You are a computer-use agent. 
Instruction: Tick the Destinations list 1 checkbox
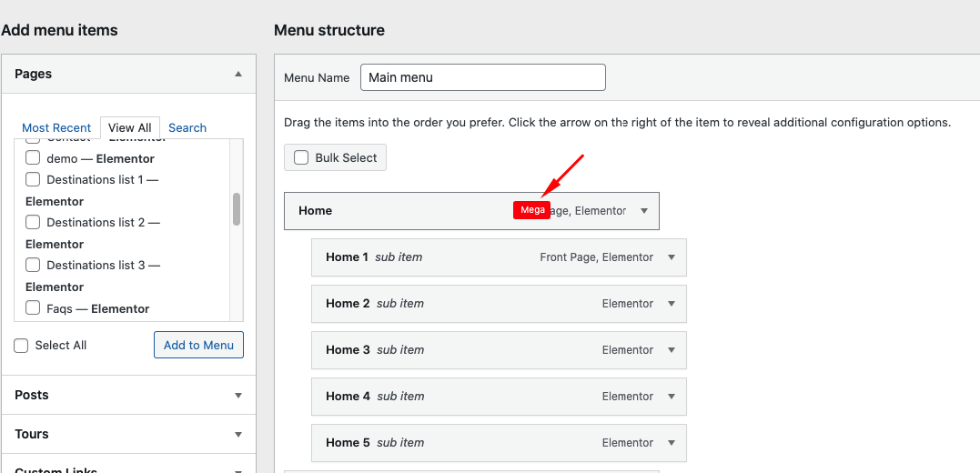(x=33, y=179)
